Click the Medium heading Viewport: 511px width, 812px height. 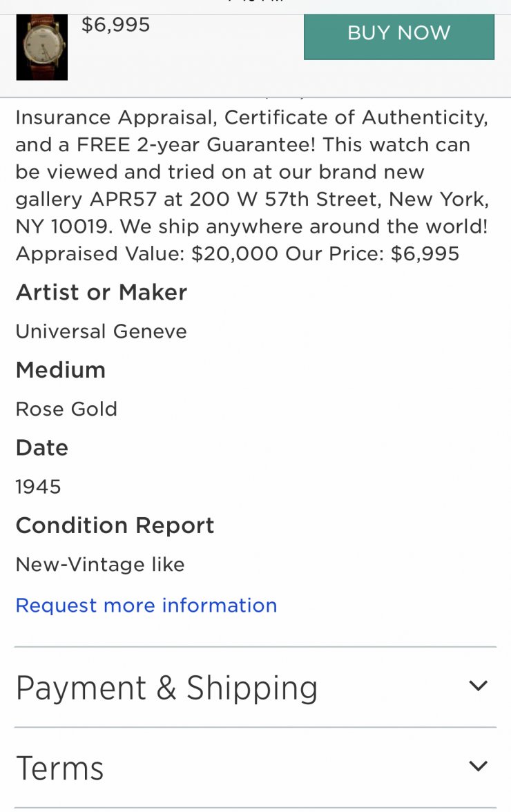coord(61,370)
